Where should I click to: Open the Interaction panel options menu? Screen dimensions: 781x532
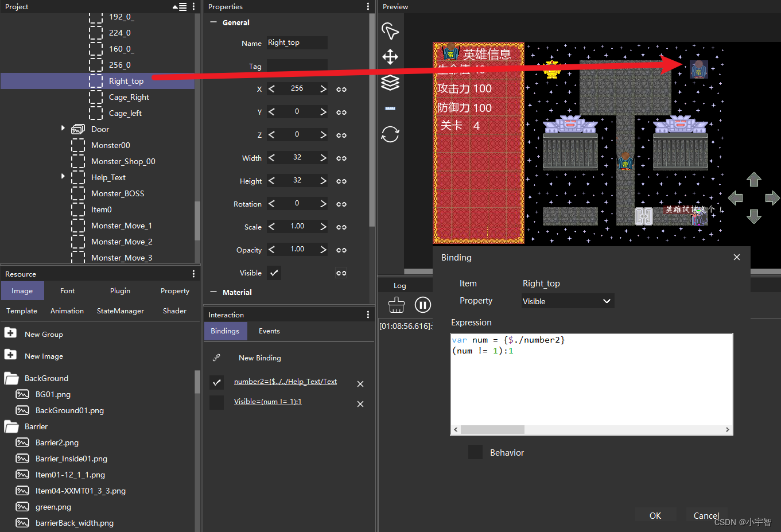tap(368, 314)
